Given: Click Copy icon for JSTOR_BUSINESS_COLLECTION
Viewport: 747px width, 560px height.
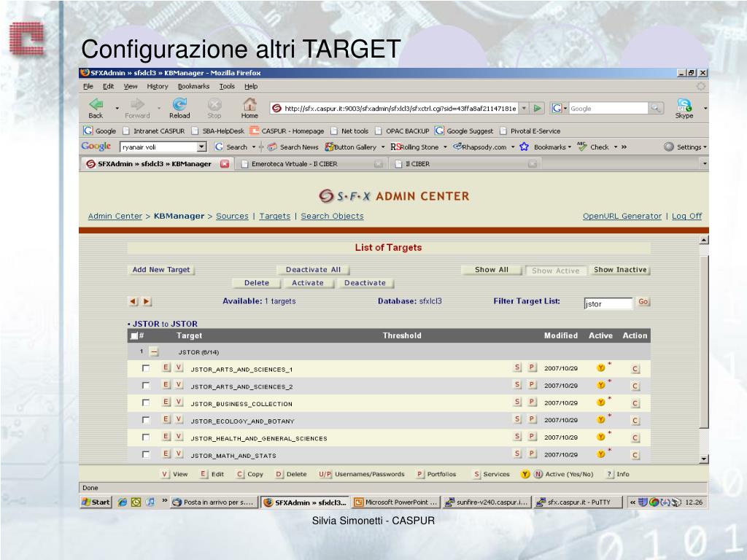Looking at the screenshot, I should [x=635, y=403].
